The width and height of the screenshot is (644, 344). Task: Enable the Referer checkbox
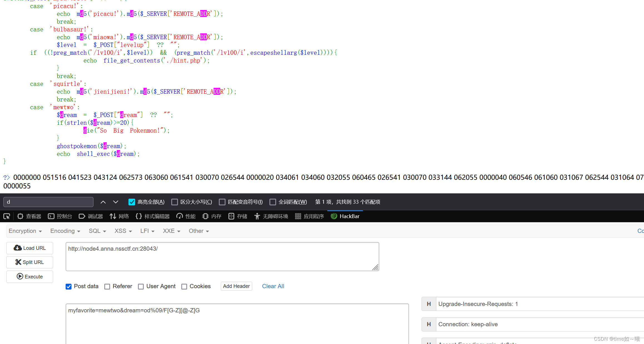[107, 286]
